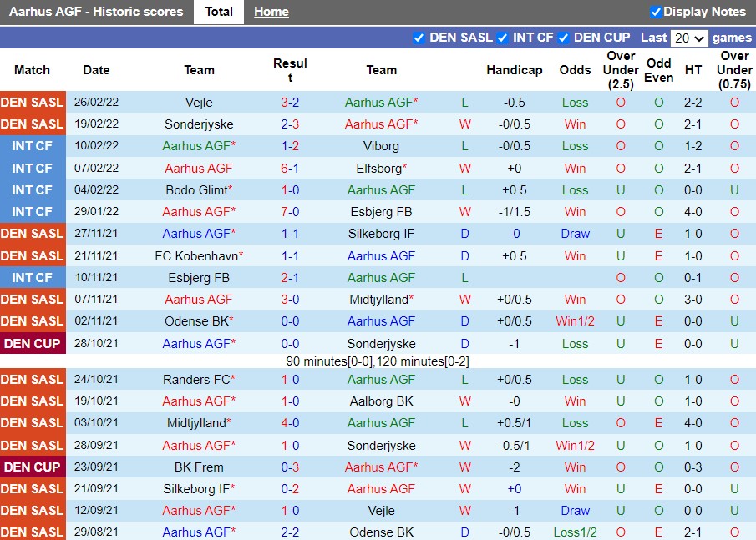Click the 2-1 result on 10/11/21
This screenshot has width=756, height=540.
click(x=290, y=277)
